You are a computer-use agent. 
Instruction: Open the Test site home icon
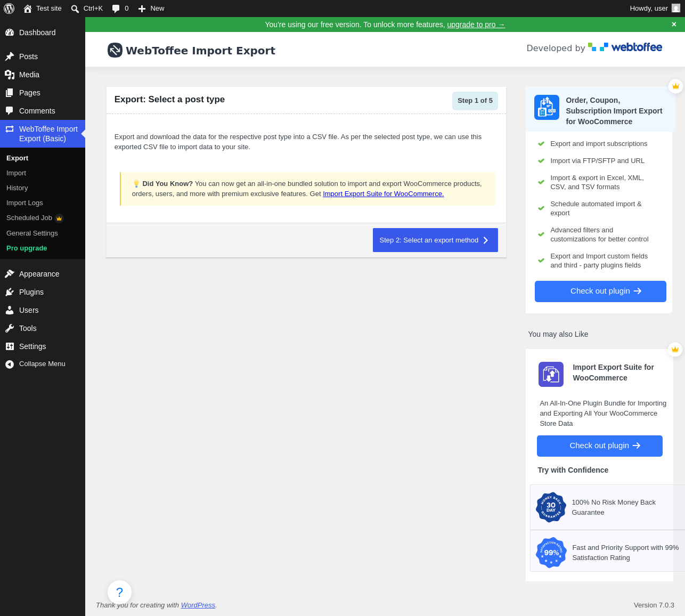tap(28, 9)
